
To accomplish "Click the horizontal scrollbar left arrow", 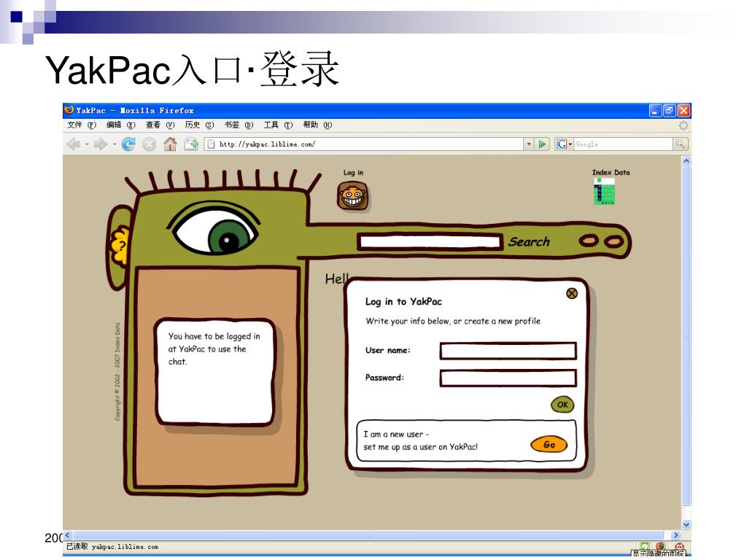I will pyautogui.click(x=68, y=535).
